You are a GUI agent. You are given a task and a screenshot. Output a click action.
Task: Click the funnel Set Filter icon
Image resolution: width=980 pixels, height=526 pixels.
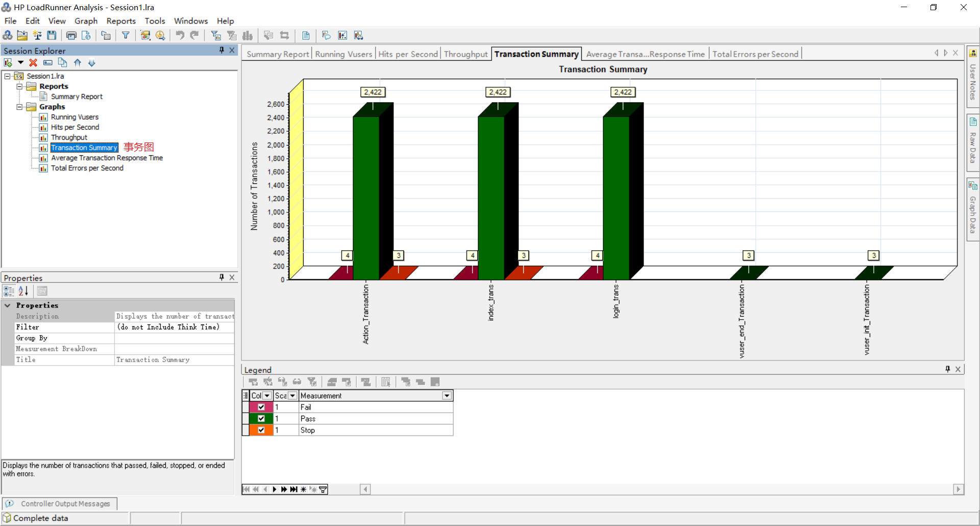pyautogui.click(x=126, y=35)
